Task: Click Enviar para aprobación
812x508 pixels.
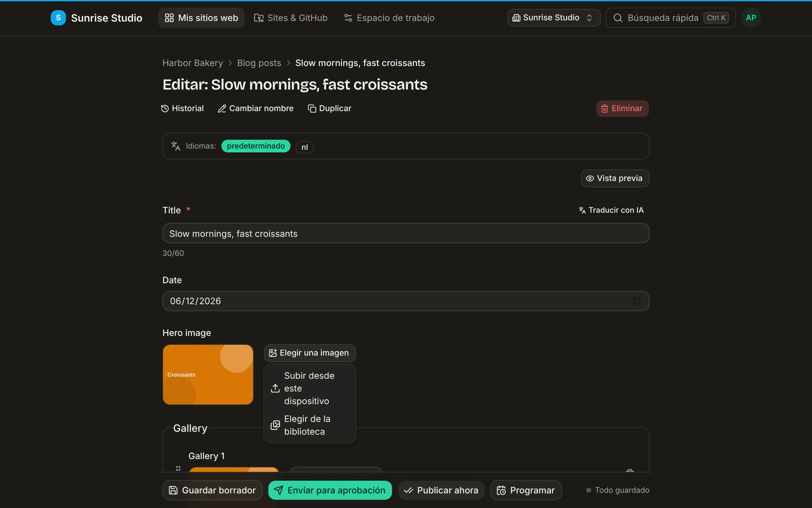Action: click(x=330, y=491)
